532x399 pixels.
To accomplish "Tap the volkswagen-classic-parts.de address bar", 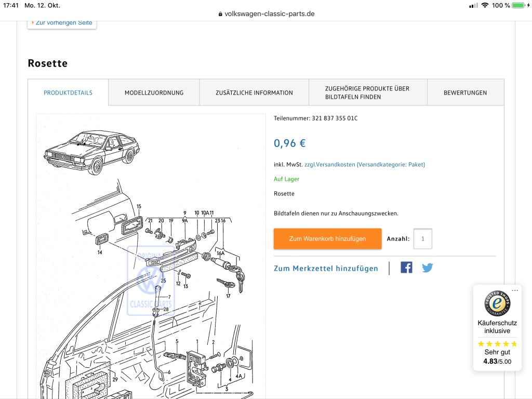I will point(269,14).
